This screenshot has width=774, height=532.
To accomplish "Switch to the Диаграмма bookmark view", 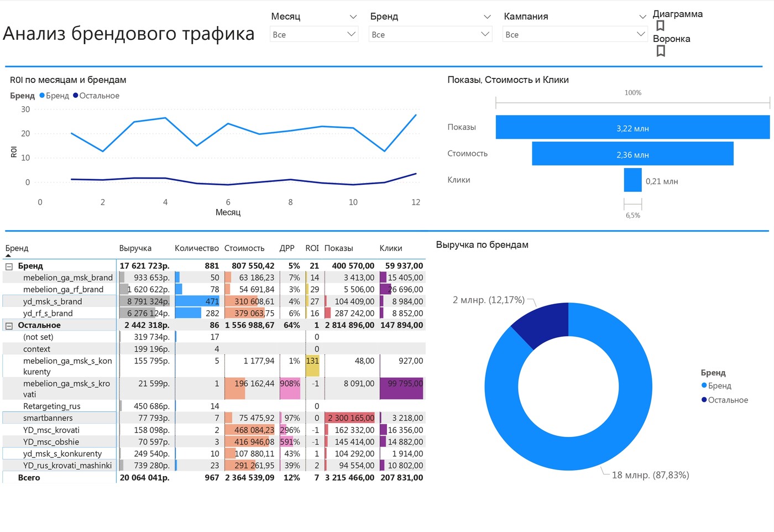I will (x=677, y=14).
